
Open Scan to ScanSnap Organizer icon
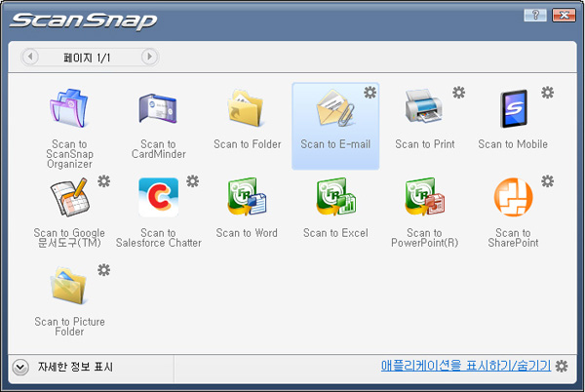[69, 108]
